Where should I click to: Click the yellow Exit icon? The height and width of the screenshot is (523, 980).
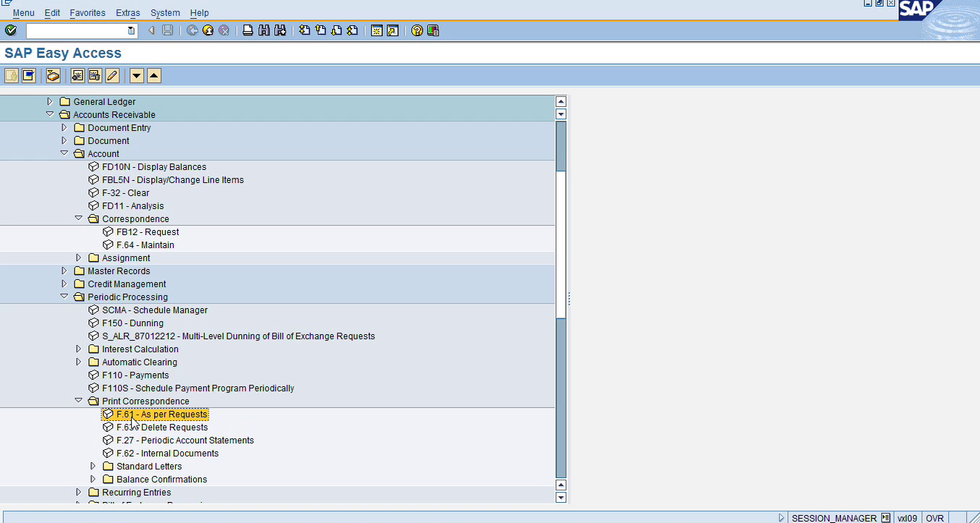click(208, 30)
